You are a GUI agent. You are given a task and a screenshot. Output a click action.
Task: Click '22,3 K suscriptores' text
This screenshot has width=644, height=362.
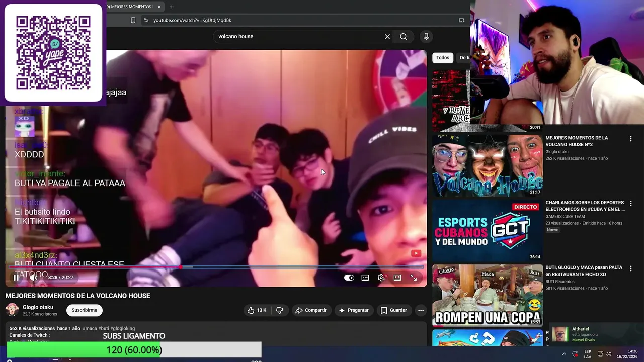tap(40, 314)
